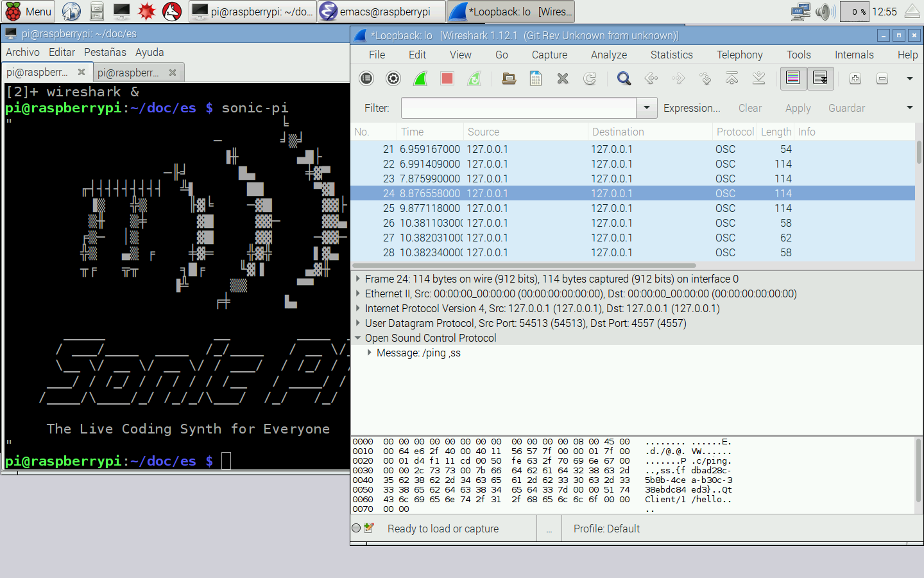Jump to the last packet

758,78
